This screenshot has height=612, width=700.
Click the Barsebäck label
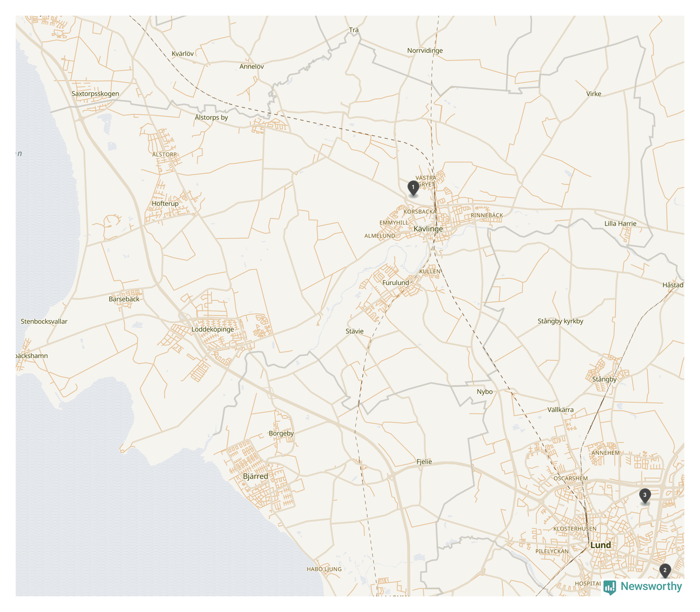(124, 299)
